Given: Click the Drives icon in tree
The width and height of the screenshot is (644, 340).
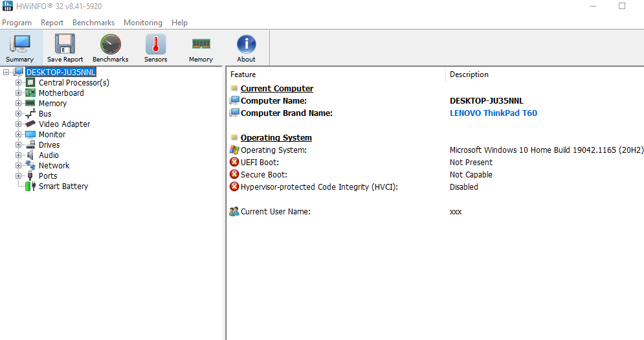Looking at the screenshot, I should [x=30, y=144].
